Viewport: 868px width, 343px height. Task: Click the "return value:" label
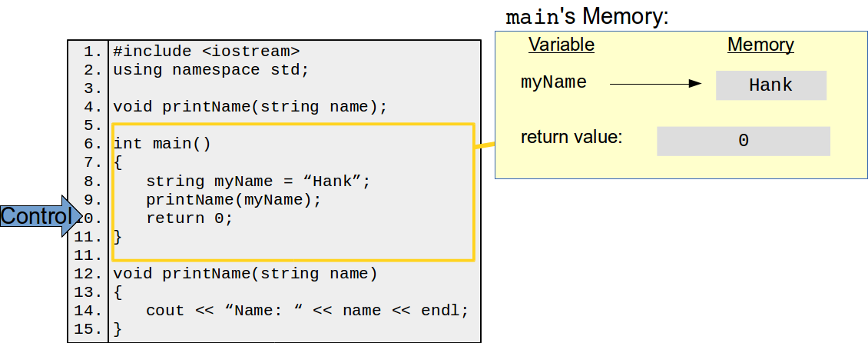571,138
